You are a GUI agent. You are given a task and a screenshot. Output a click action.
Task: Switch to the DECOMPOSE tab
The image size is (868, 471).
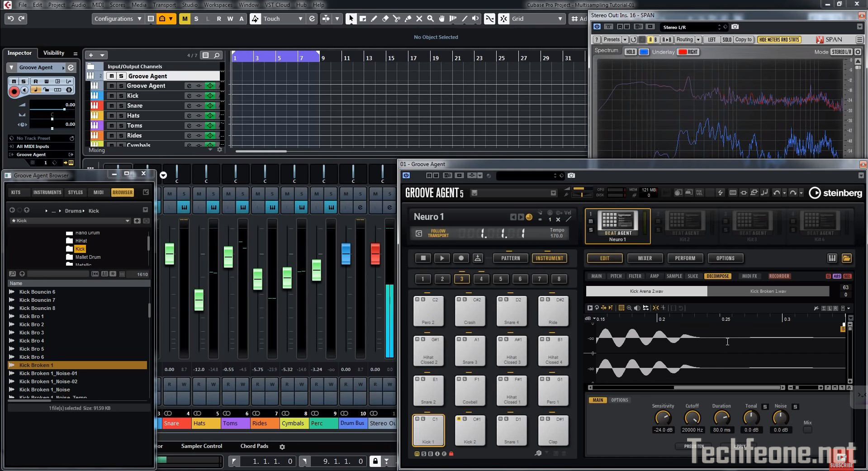[x=717, y=276]
